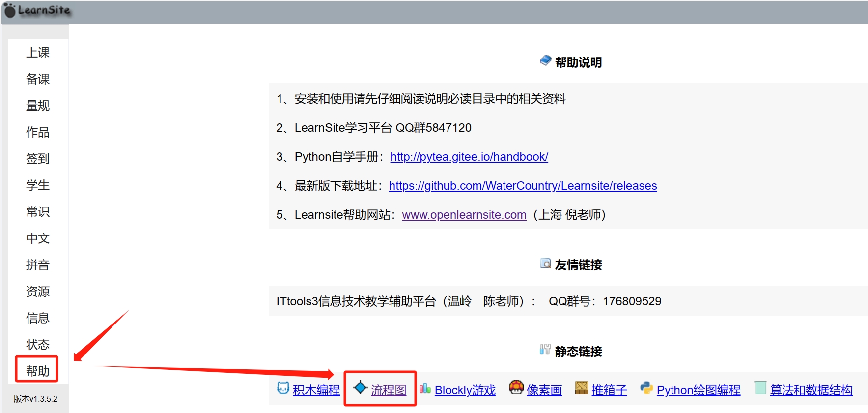The image size is (868, 413).
Task: Open the GitHub Learnsite releases link
Action: 523,186
